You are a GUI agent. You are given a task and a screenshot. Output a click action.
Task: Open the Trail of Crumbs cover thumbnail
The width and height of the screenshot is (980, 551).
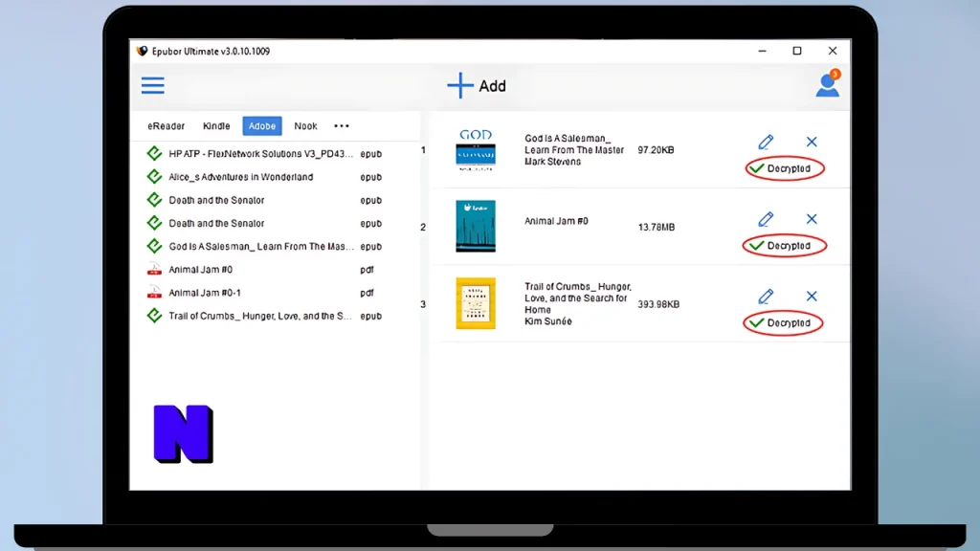click(x=476, y=303)
